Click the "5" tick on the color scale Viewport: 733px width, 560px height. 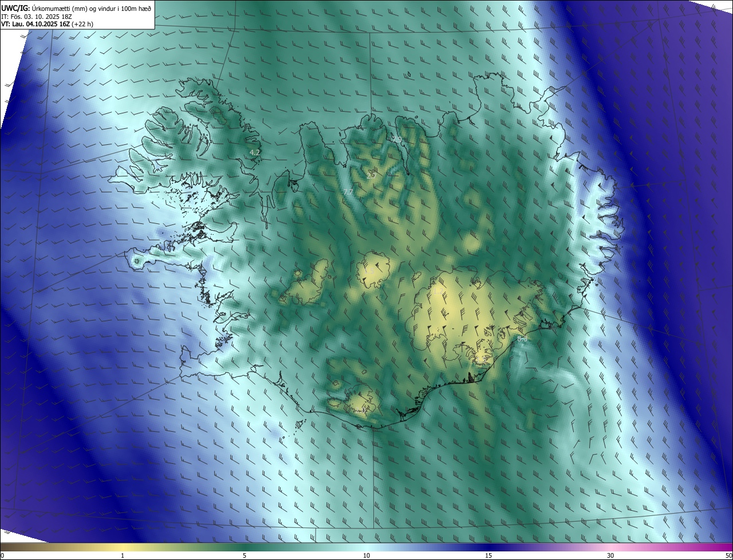(x=245, y=555)
